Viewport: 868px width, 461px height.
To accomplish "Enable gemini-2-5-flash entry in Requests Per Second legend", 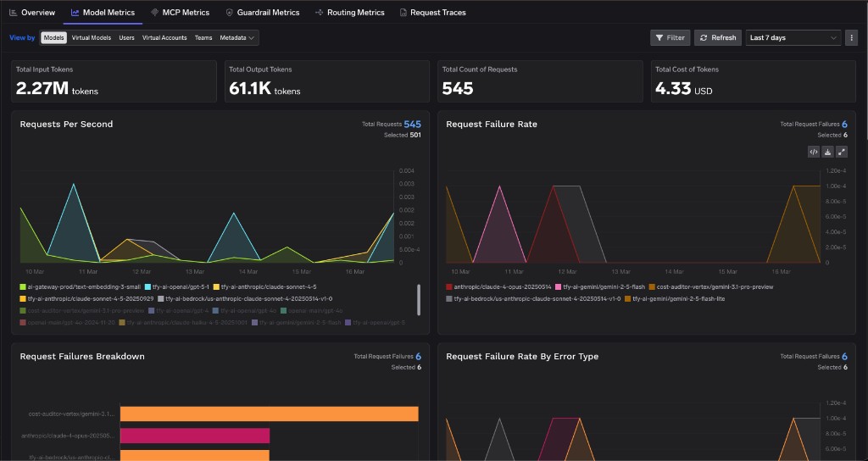I will click(x=296, y=322).
